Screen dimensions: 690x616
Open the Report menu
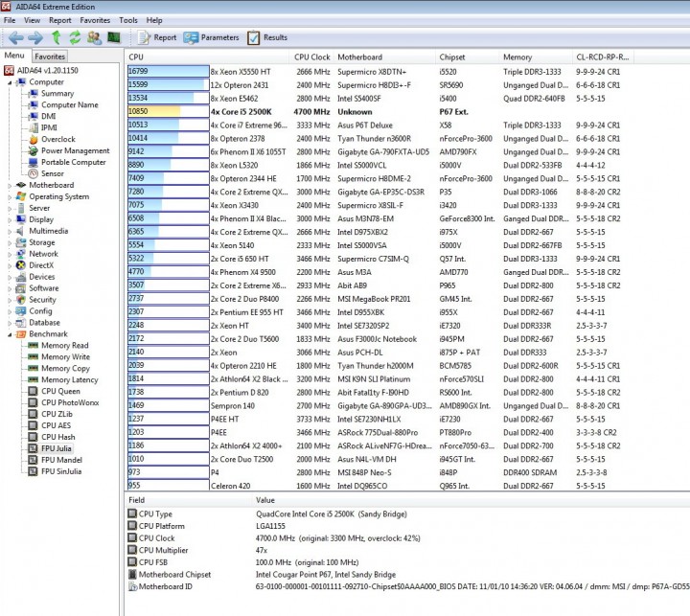coord(59,20)
